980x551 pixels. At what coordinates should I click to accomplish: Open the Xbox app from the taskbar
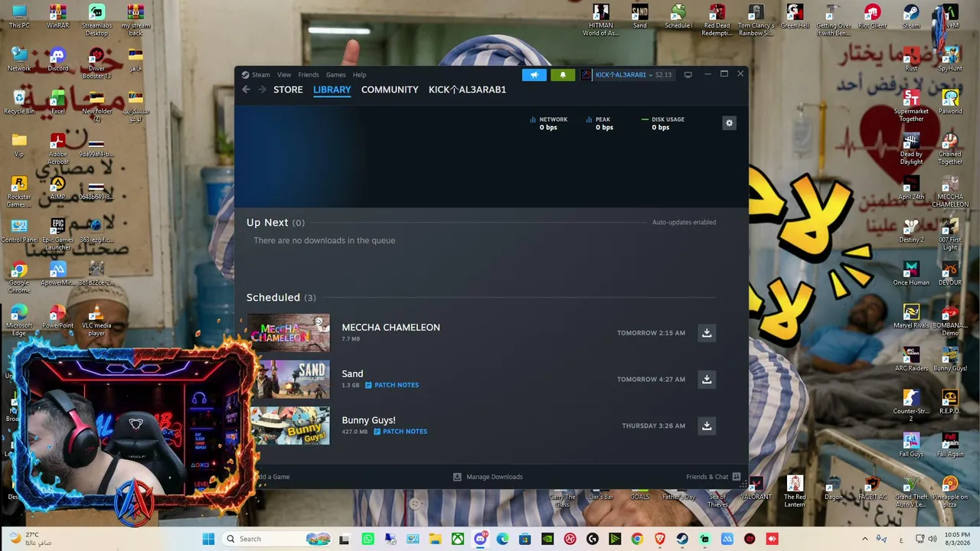458,539
